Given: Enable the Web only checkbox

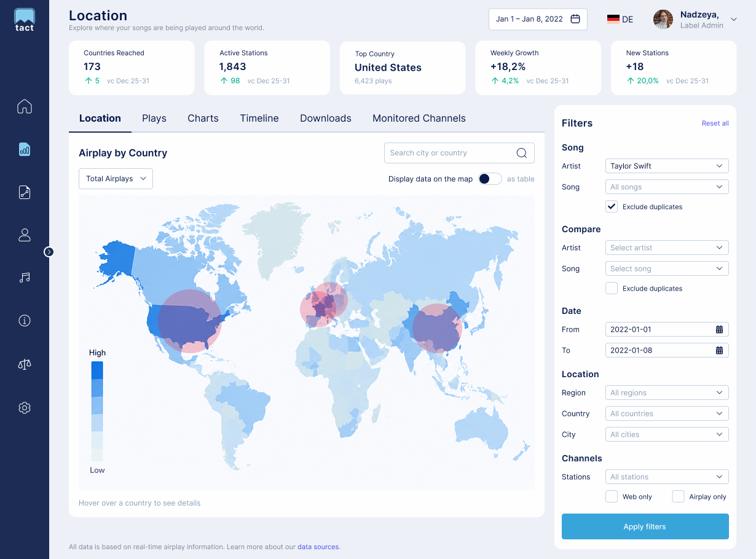Looking at the screenshot, I should point(612,496).
